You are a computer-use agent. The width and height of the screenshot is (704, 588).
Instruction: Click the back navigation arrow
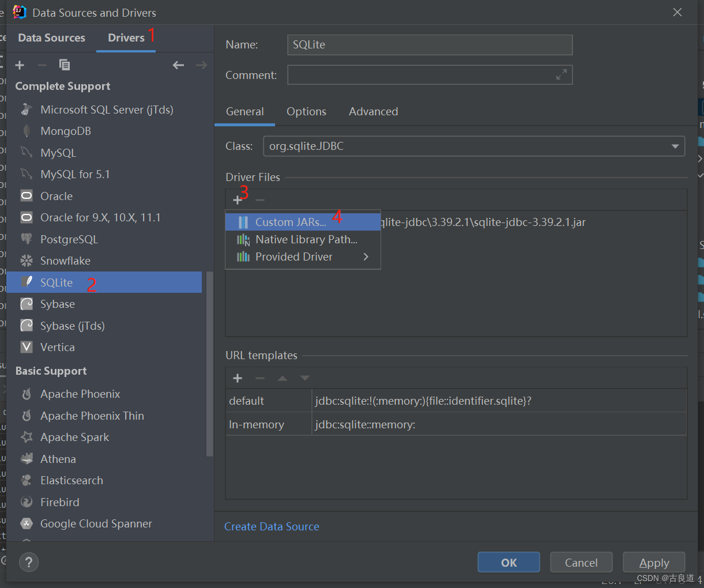[178, 65]
